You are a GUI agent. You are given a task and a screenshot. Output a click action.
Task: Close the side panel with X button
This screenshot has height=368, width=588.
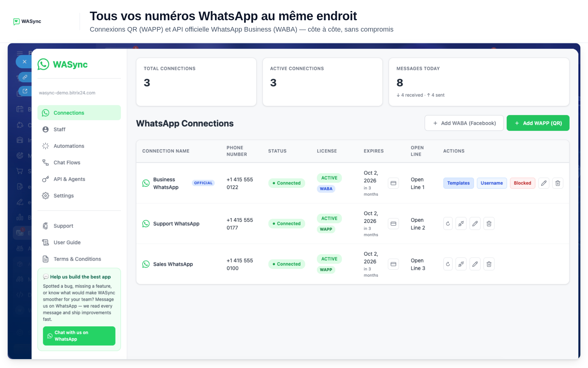24,62
